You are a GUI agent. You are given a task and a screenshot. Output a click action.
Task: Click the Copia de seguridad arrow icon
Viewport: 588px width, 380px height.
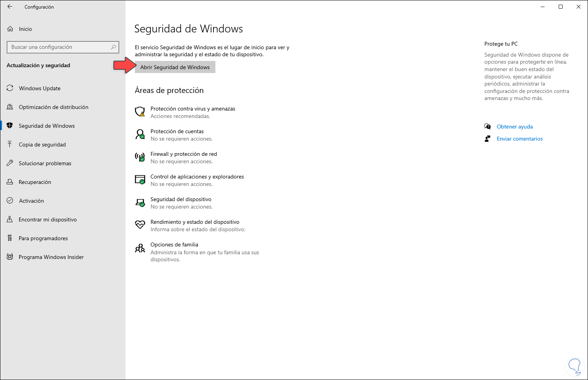point(10,145)
